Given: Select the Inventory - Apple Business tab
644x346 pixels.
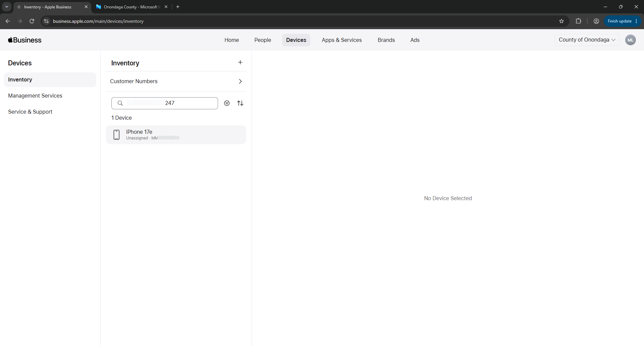Looking at the screenshot, I should pyautogui.click(x=52, y=7).
